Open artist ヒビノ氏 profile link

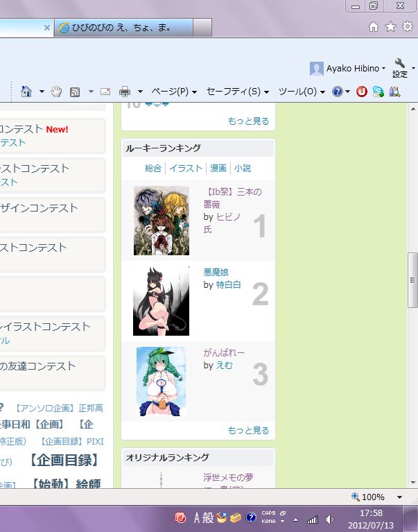tap(222, 223)
